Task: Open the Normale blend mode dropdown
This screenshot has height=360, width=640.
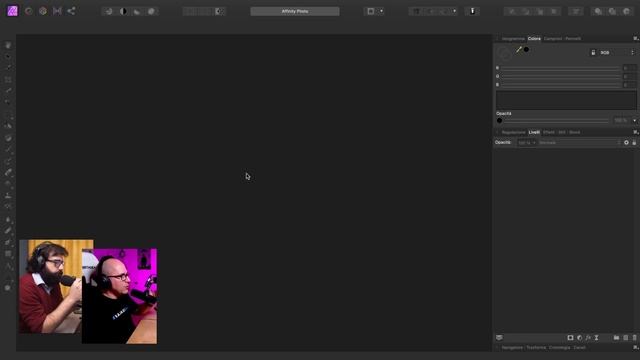Action: [579, 143]
